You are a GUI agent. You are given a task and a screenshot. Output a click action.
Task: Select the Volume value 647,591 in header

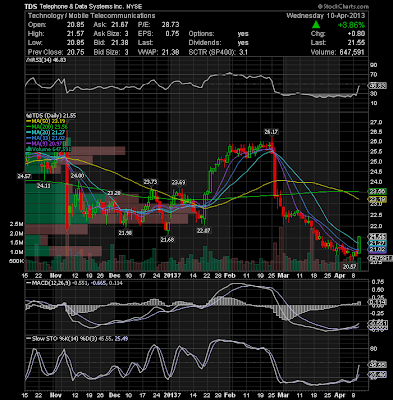pyautogui.click(x=351, y=52)
